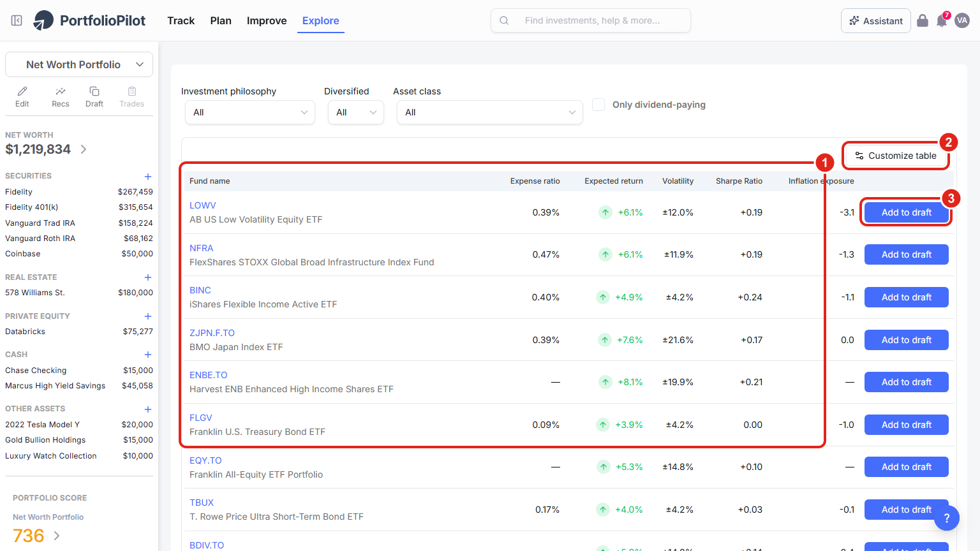This screenshot has width=980, height=551.
Task: Add TBUX to draft
Action: pos(907,510)
